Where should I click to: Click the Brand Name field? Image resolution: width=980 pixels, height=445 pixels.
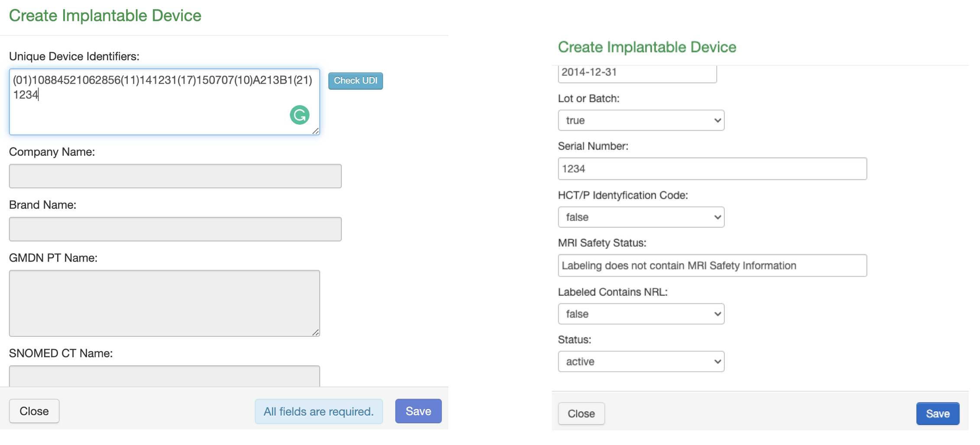pos(175,229)
